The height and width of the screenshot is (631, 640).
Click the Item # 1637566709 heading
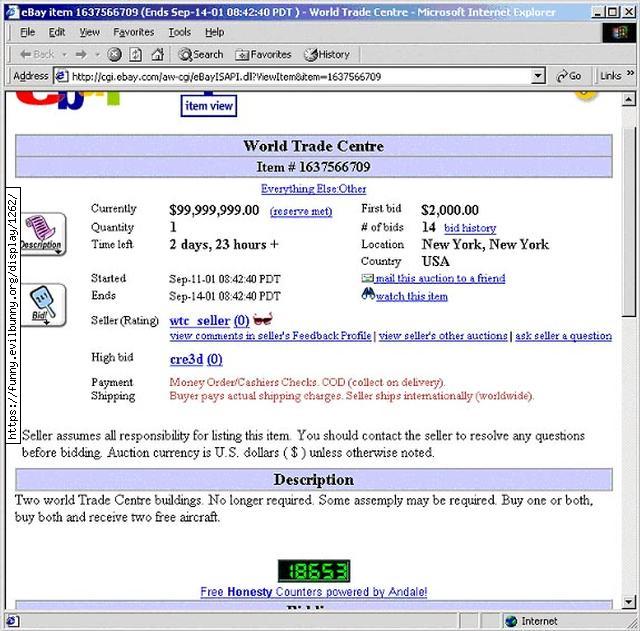pyautogui.click(x=313, y=167)
